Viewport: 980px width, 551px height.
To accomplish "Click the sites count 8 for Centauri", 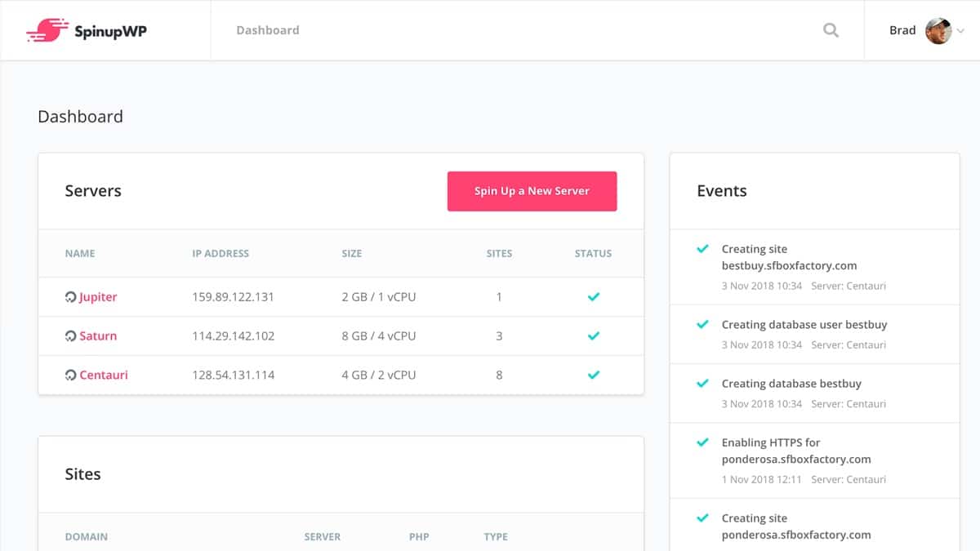I will 499,375.
